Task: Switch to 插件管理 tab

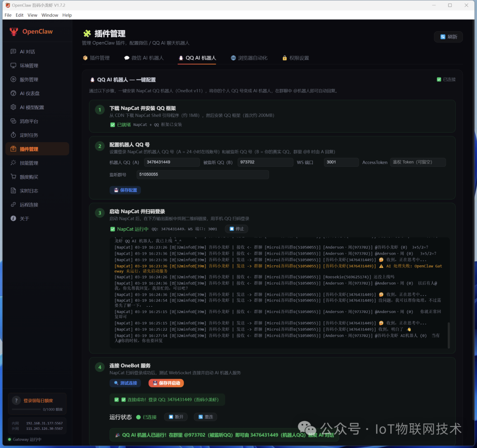Action: tap(96, 58)
